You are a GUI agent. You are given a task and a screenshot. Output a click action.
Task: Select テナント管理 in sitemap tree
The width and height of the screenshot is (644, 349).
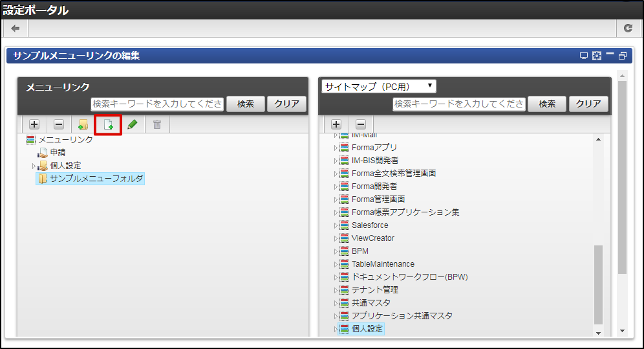click(375, 290)
